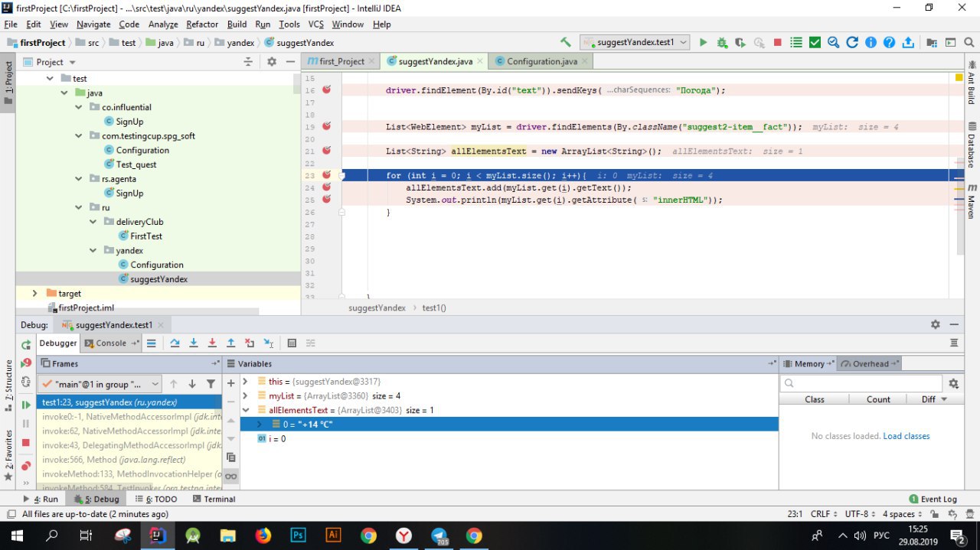
Task: Click Memory search input field
Action: (862, 383)
